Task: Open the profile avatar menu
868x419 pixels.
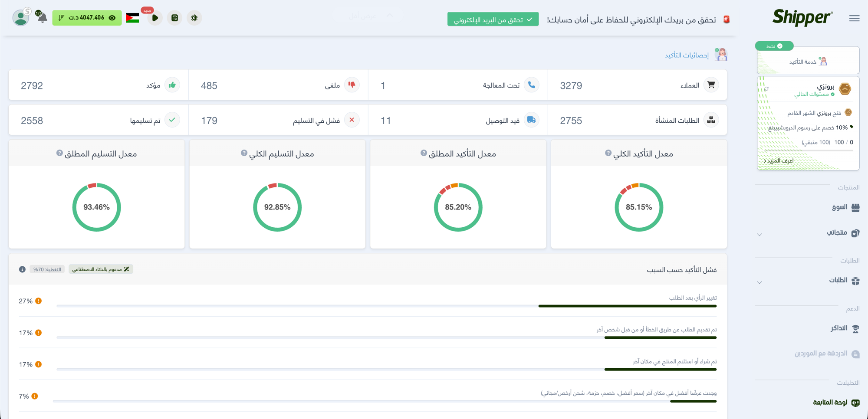Action: click(x=21, y=18)
